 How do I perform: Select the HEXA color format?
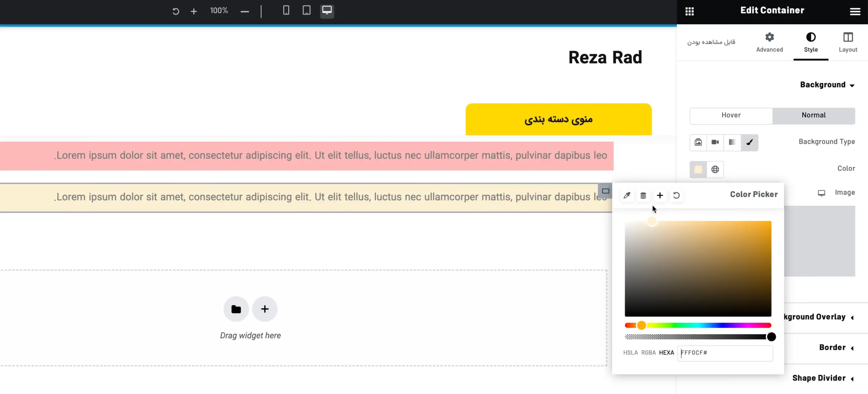[x=666, y=352]
